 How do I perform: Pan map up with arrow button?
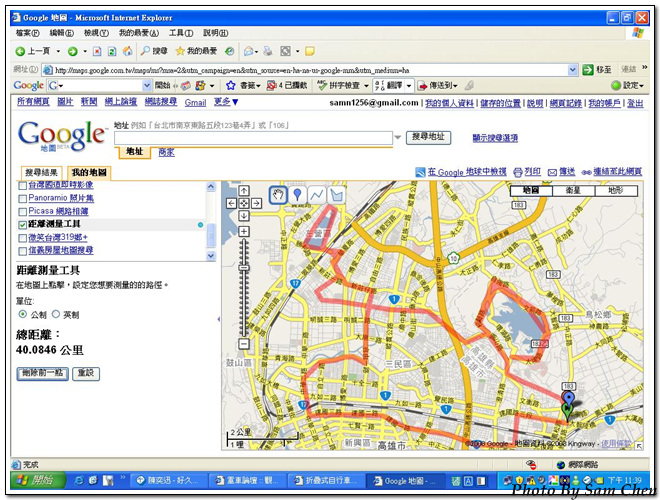tap(244, 191)
